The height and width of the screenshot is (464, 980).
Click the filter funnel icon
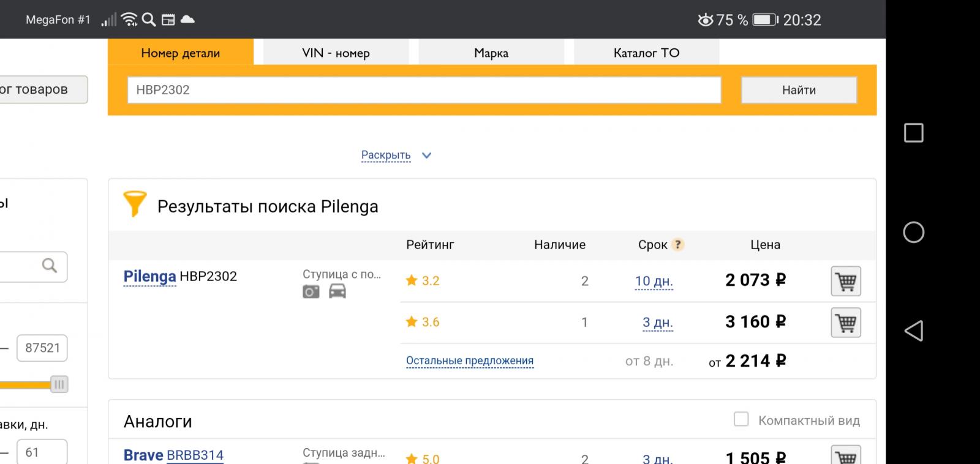(x=135, y=204)
